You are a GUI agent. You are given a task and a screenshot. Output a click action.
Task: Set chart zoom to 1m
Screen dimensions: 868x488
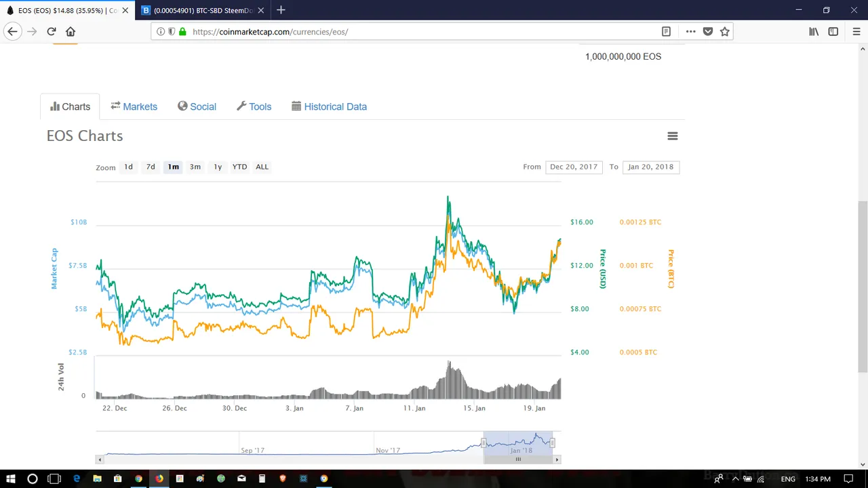174,167
